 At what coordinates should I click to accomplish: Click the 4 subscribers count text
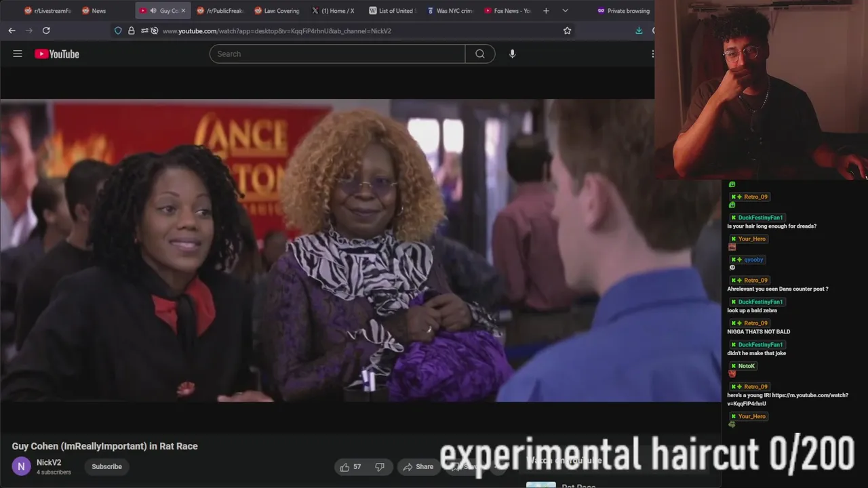54,472
